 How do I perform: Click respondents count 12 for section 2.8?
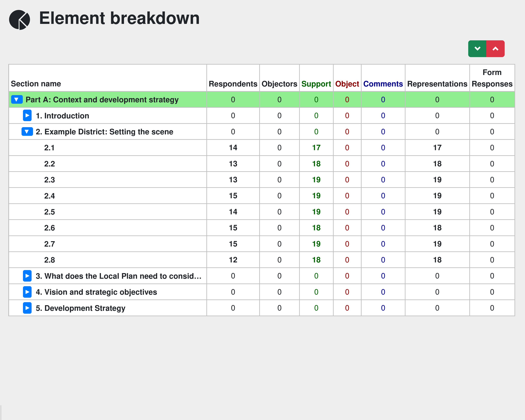(x=233, y=260)
